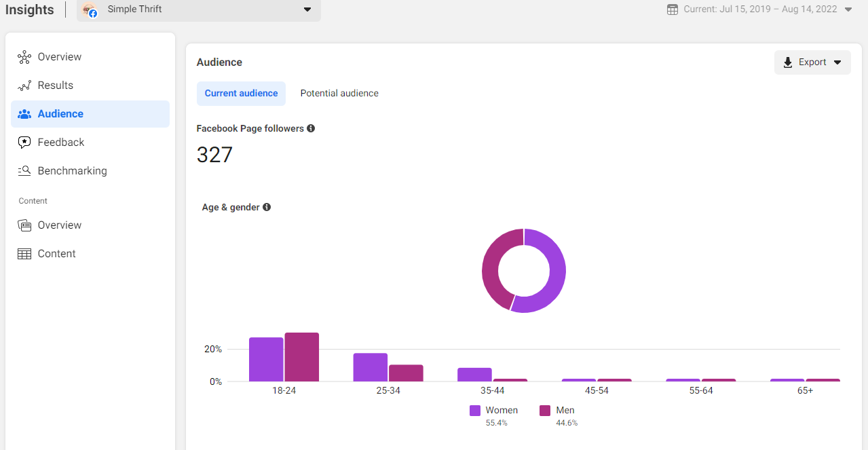Click the Age & gender heading

click(x=231, y=207)
